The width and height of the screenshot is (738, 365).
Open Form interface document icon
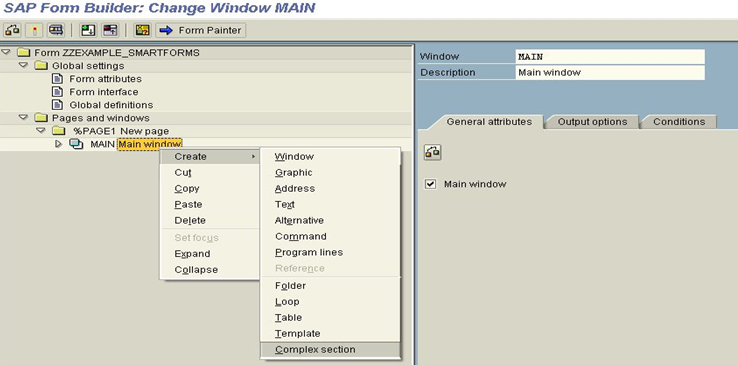57,92
